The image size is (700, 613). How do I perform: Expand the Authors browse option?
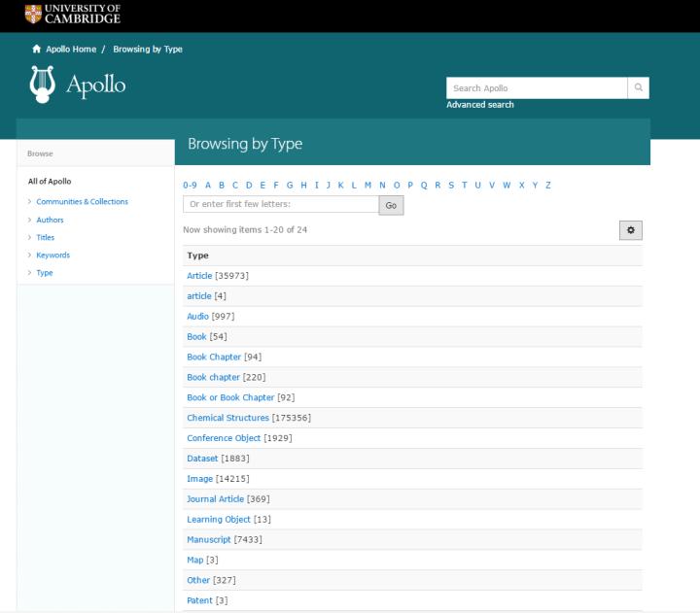[50, 220]
